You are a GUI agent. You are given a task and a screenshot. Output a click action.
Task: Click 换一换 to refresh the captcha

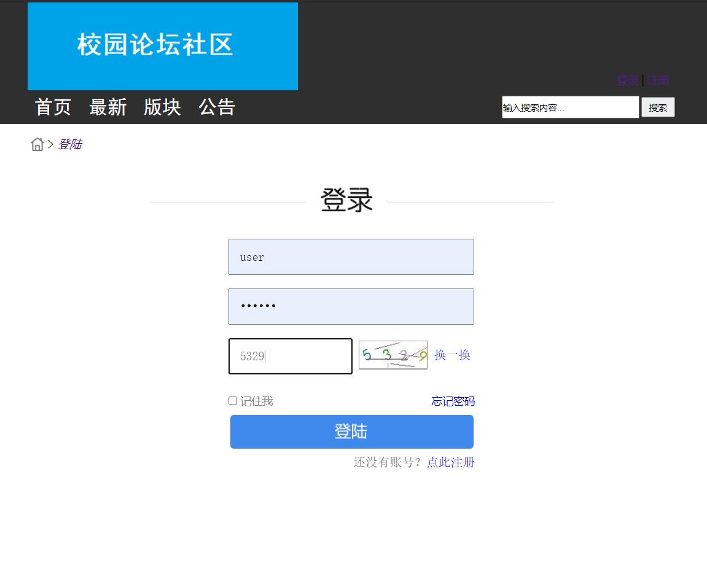click(453, 355)
